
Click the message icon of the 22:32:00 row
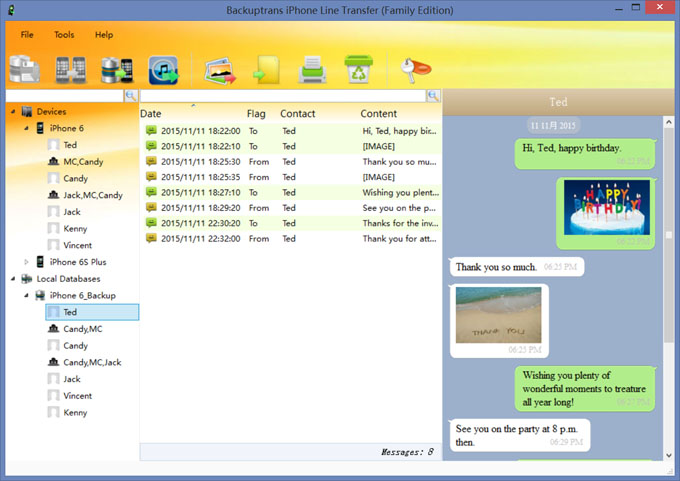coord(151,238)
